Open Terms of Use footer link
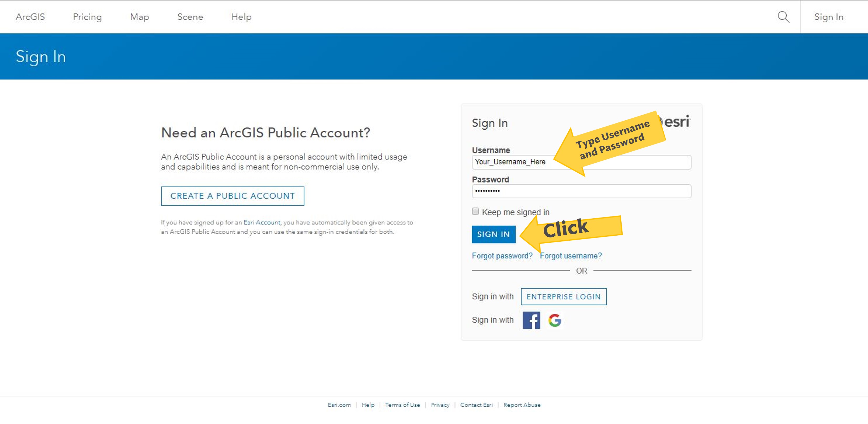Image resolution: width=868 pixels, height=424 pixels. pos(402,405)
